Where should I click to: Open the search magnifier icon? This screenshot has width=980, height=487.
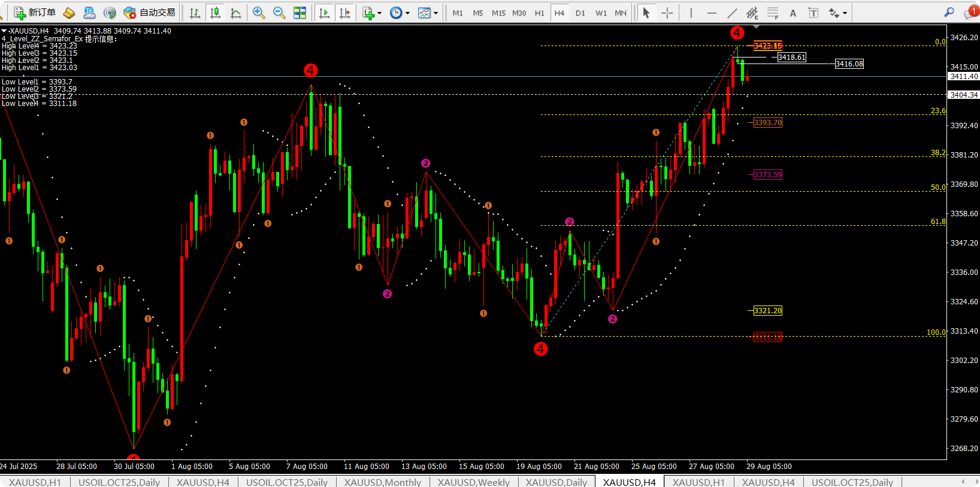point(949,13)
